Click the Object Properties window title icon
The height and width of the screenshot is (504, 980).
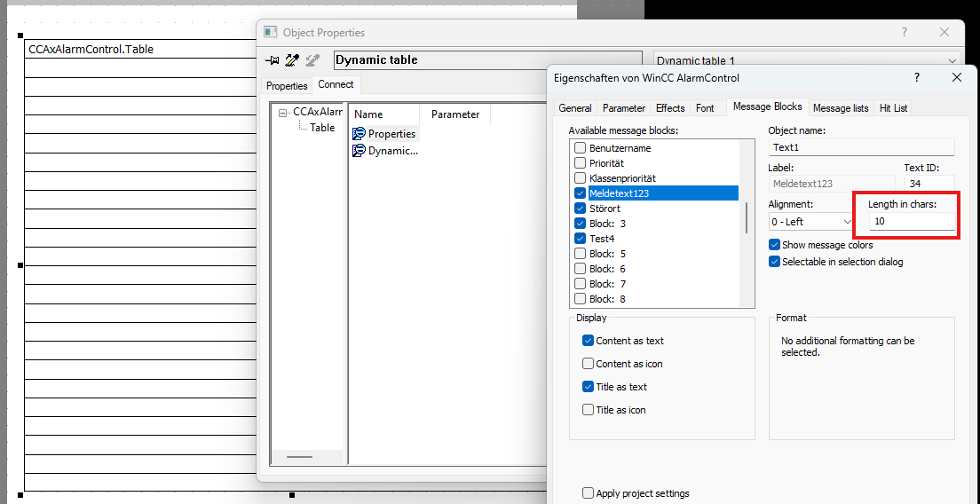pyautogui.click(x=270, y=33)
